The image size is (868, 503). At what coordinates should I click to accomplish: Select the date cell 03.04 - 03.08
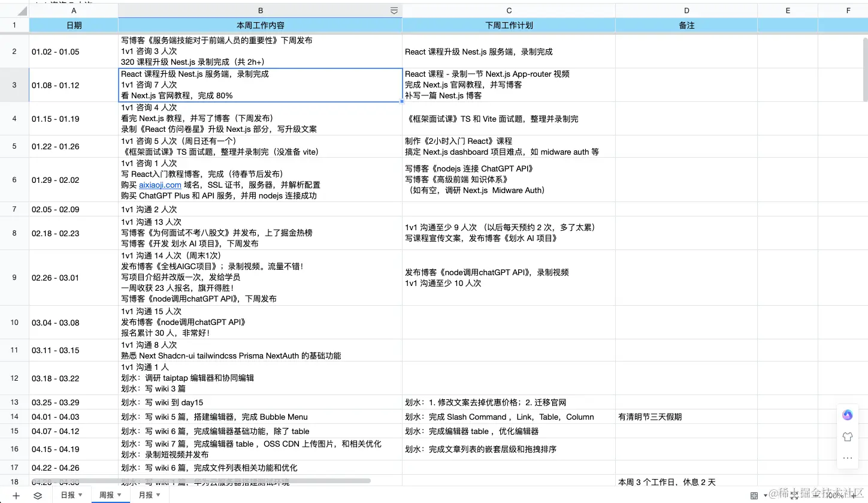click(74, 323)
